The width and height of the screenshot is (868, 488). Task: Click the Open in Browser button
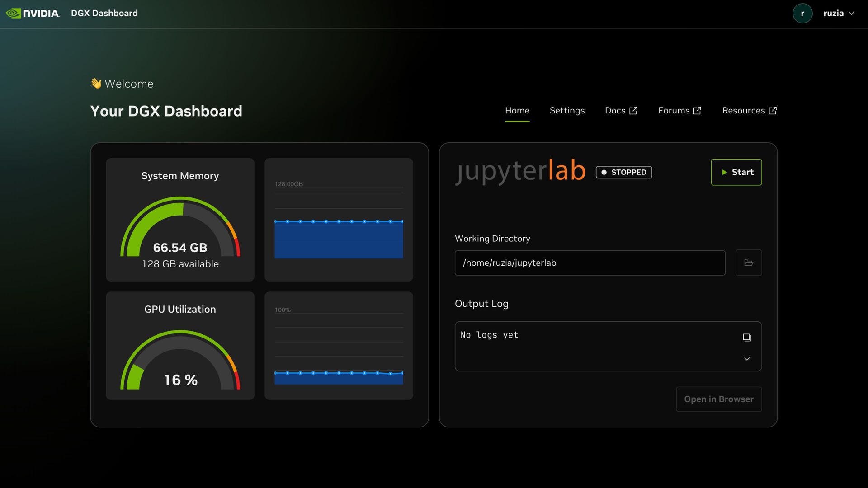coord(719,399)
